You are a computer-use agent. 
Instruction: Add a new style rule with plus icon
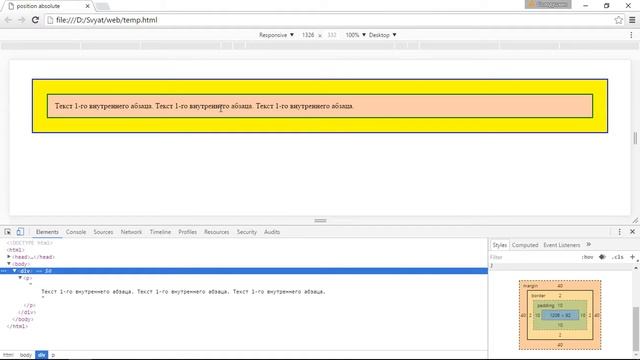[632, 257]
